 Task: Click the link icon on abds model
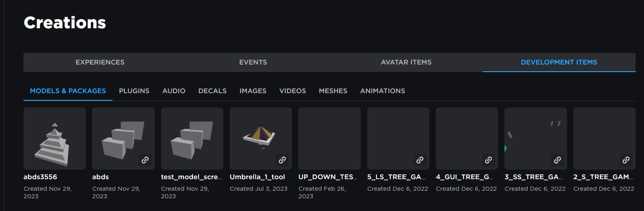[145, 160]
